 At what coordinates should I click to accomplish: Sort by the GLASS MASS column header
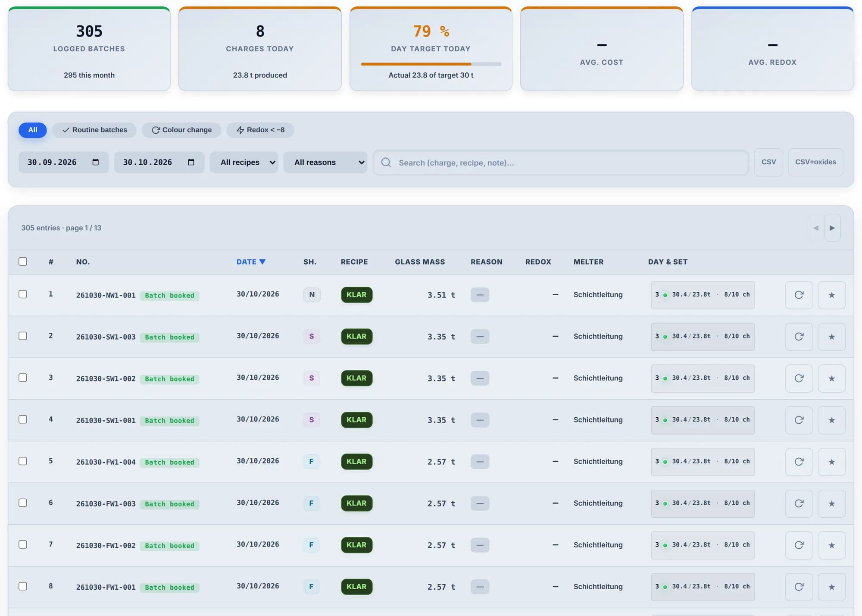point(420,262)
